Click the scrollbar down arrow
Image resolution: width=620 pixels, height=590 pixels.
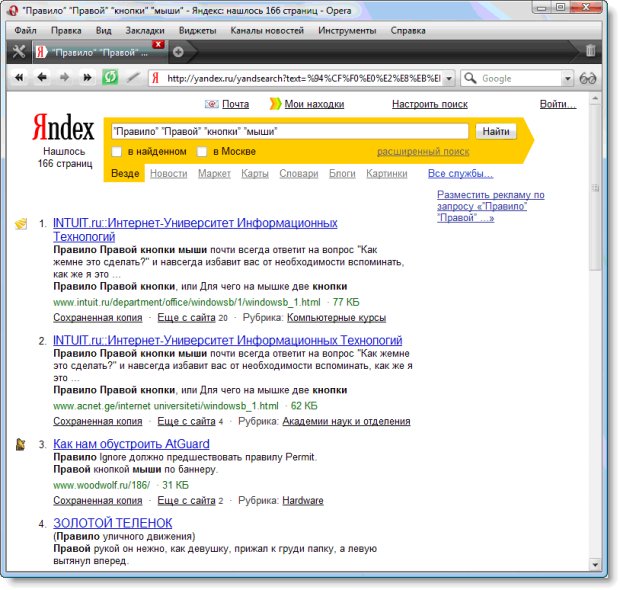click(x=595, y=565)
